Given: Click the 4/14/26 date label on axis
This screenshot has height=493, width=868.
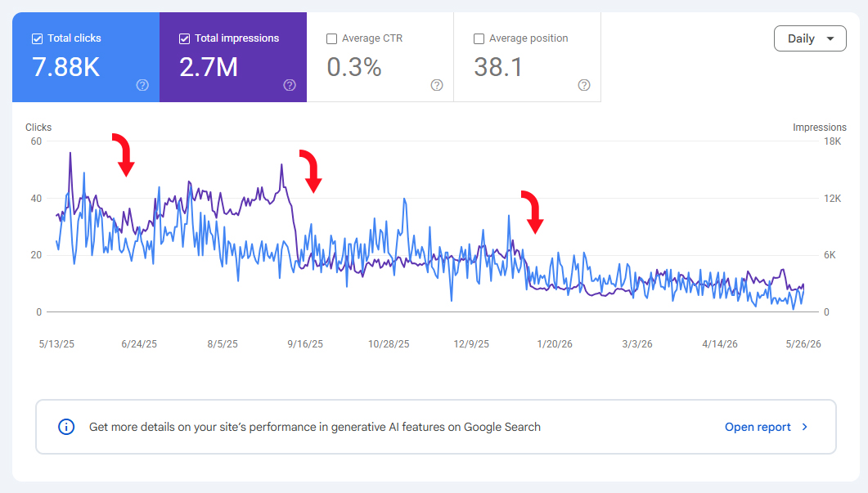Looking at the screenshot, I should (x=720, y=344).
